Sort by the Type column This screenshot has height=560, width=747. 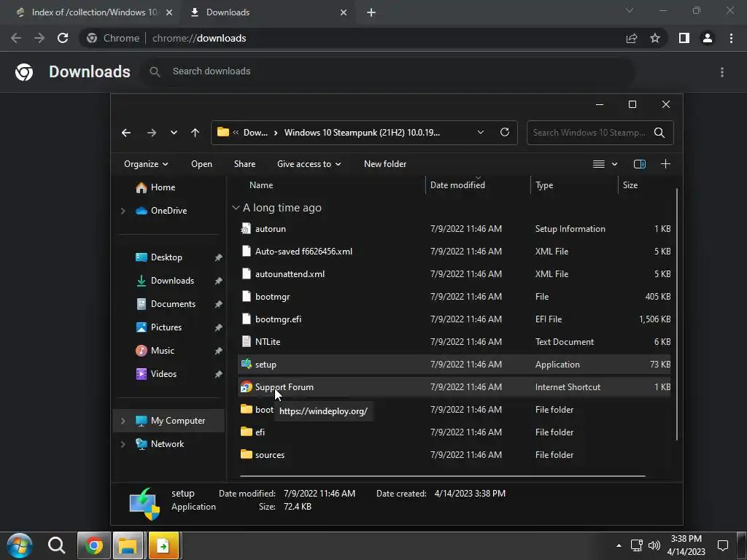coord(544,185)
